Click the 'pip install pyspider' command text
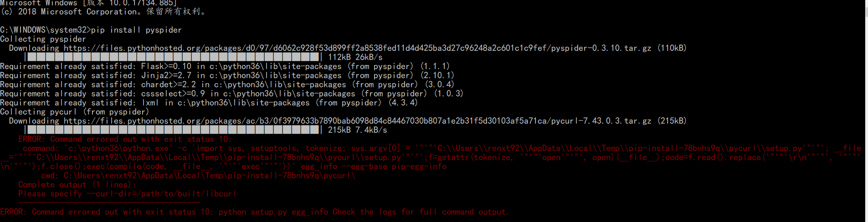The height and width of the screenshot is (222, 868). tap(136, 30)
